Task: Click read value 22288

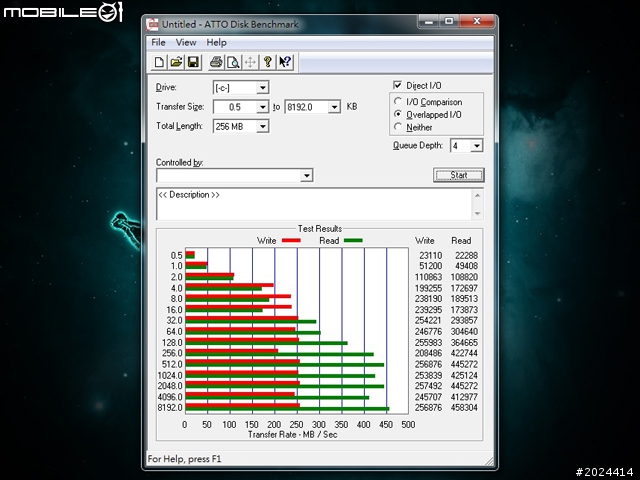Action: [x=466, y=256]
